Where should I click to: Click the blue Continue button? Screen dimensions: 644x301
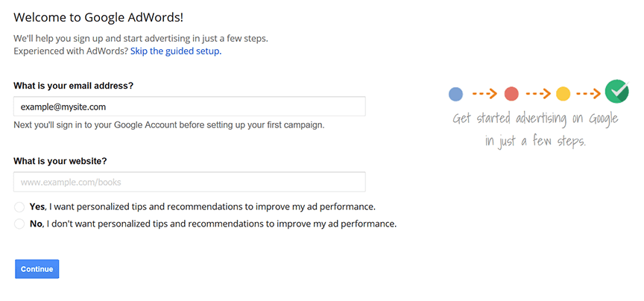(37, 269)
